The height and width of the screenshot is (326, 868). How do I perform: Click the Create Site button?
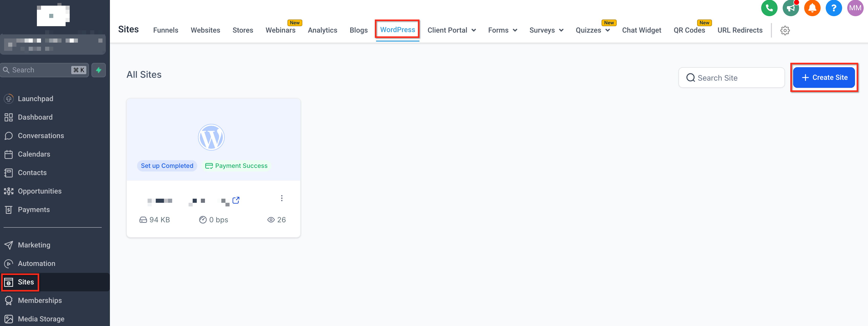tap(824, 78)
